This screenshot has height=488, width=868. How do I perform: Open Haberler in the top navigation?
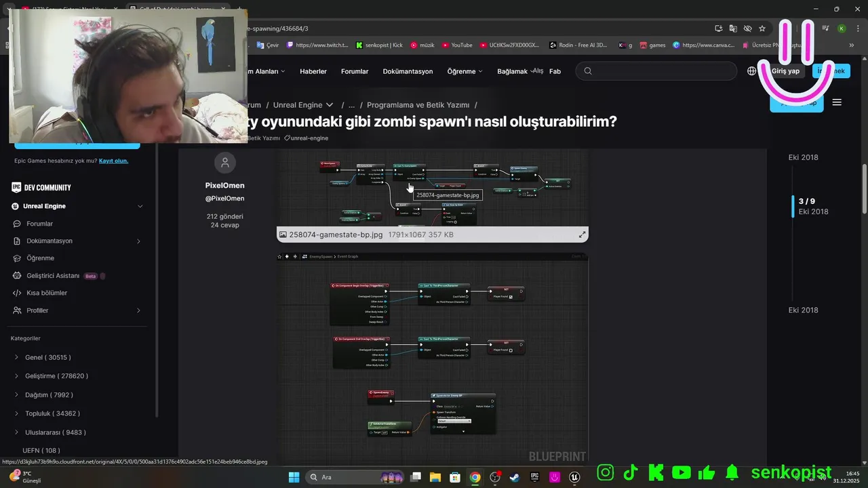pos(313,71)
